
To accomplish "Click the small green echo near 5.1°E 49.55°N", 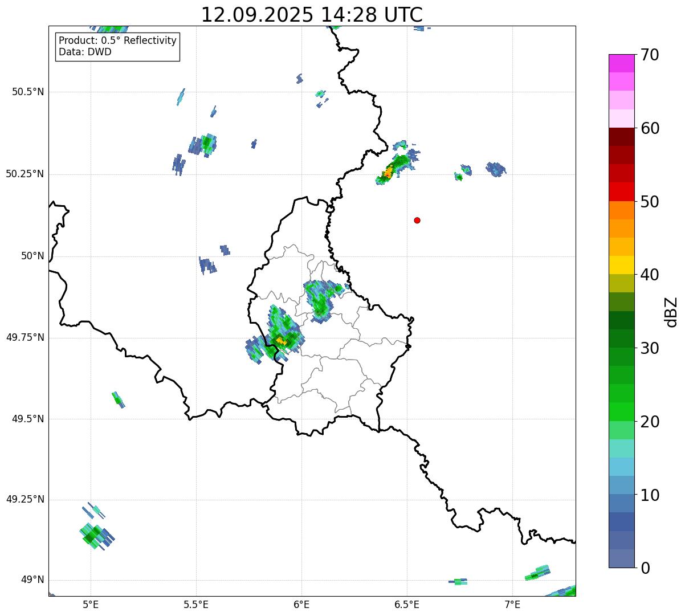I will click(x=118, y=399).
